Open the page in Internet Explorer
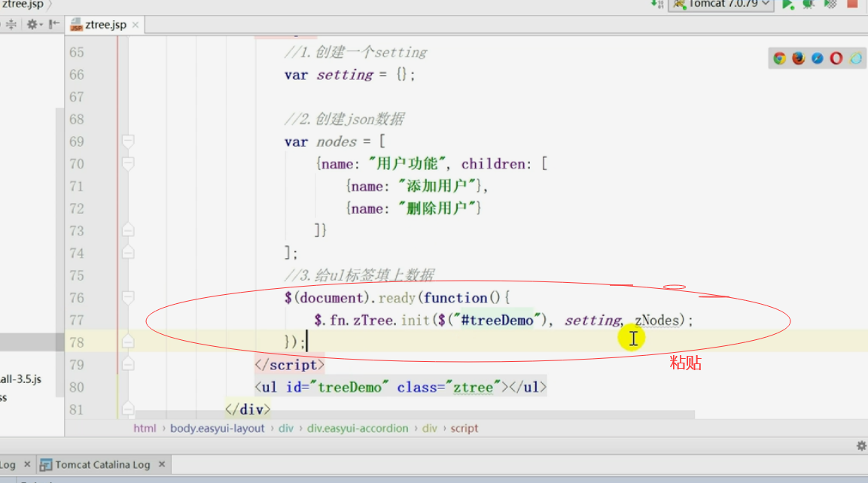Image resolution: width=868 pixels, height=483 pixels. click(855, 58)
